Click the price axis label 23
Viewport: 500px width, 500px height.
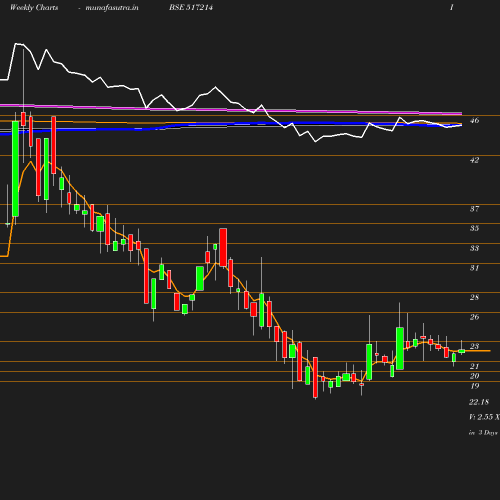pyautogui.click(x=474, y=346)
